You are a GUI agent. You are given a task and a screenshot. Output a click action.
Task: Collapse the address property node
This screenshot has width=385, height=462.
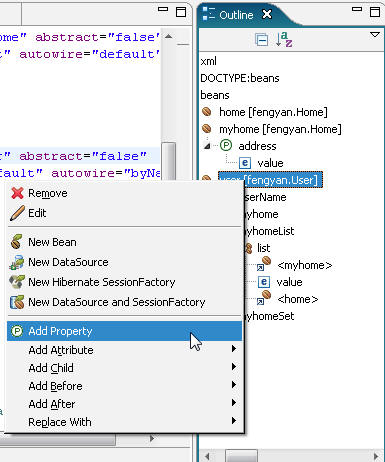(208, 146)
